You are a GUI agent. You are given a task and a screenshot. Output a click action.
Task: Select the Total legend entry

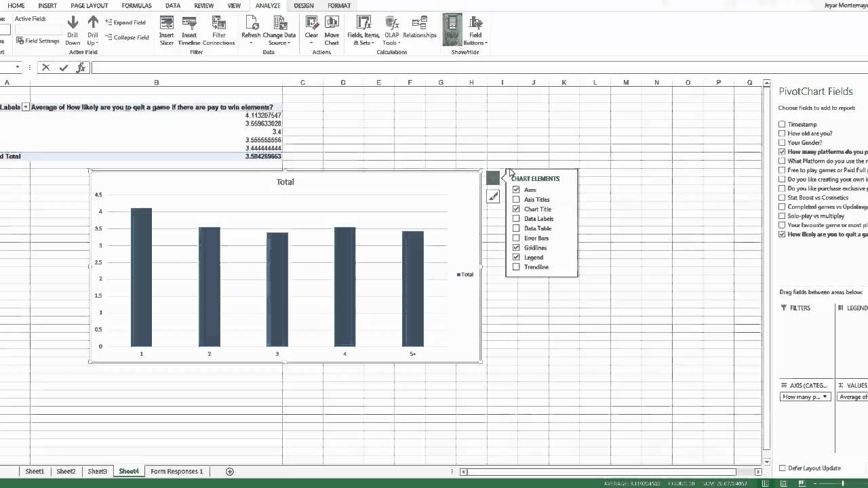point(465,274)
